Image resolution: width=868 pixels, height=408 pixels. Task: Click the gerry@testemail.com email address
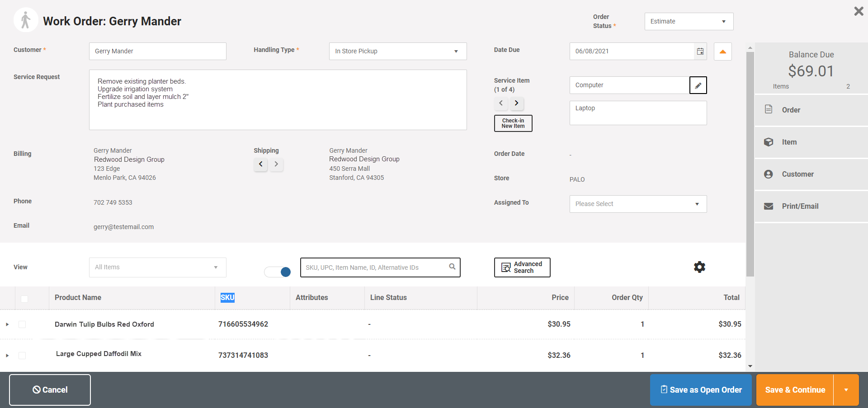point(123,227)
